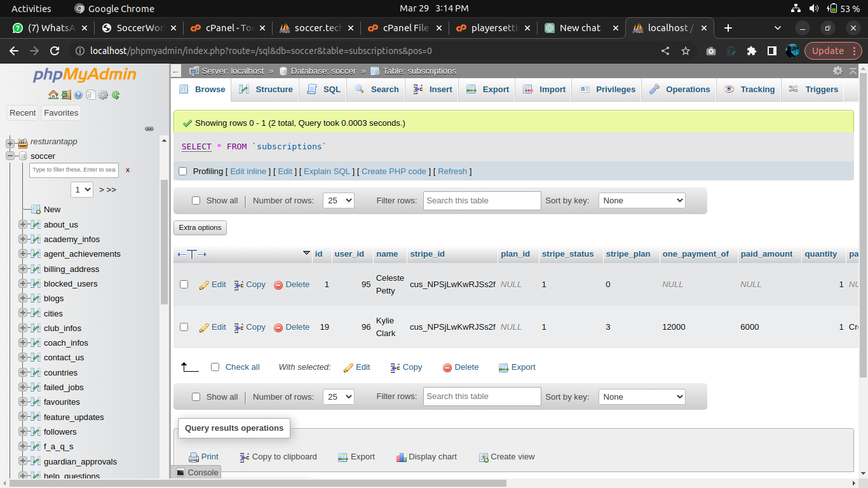868x488 pixels.
Task: Open the top Number of rows dropdown
Action: [x=339, y=201]
